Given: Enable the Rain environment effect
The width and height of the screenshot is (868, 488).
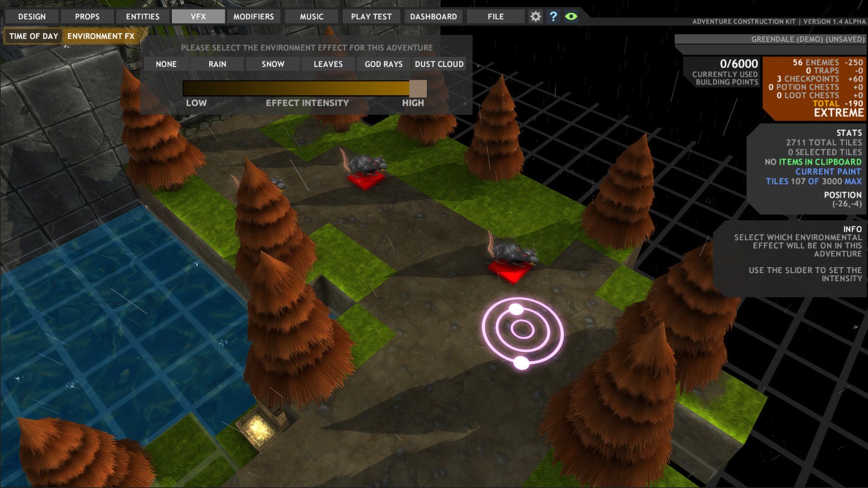Looking at the screenshot, I should [x=217, y=64].
